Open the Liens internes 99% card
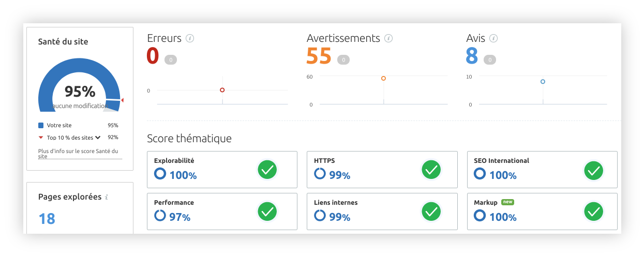Viewport: 644px width, 257px height. pos(382,211)
